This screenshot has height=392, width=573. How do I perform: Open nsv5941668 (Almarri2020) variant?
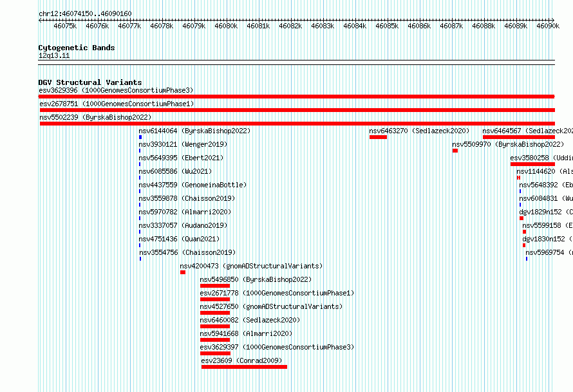click(x=246, y=333)
